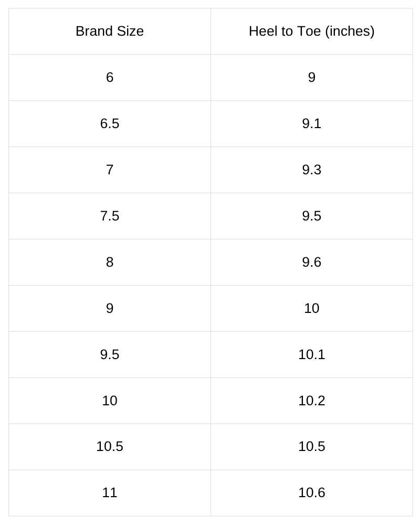Select the heel-to-toe cell for size 9

coord(311,308)
